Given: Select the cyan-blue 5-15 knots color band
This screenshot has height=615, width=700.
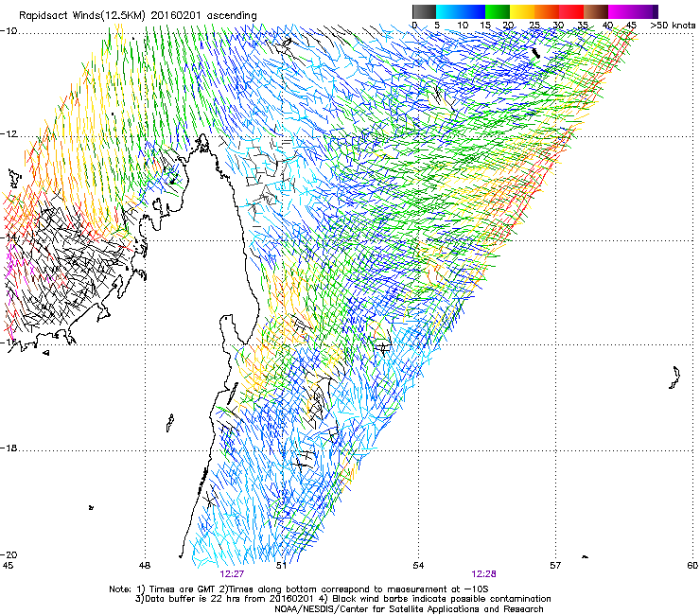Looking at the screenshot, I should tap(461, 11).
